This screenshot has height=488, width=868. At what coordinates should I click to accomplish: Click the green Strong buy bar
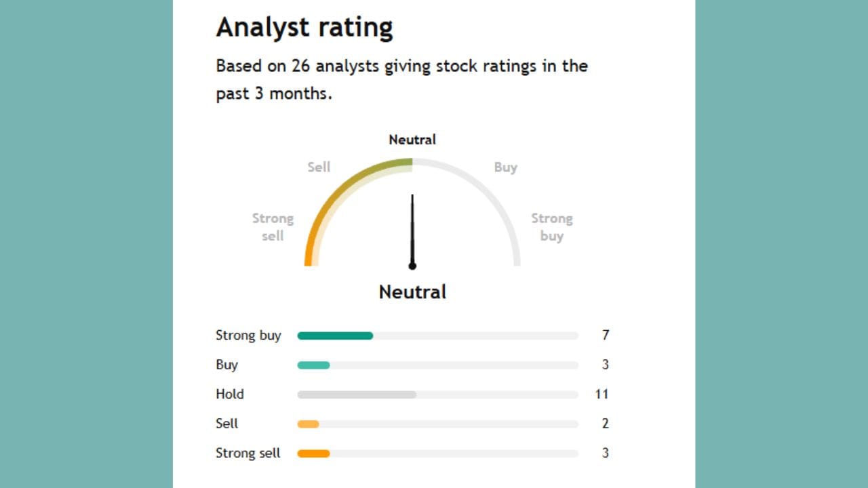(335, 335)
